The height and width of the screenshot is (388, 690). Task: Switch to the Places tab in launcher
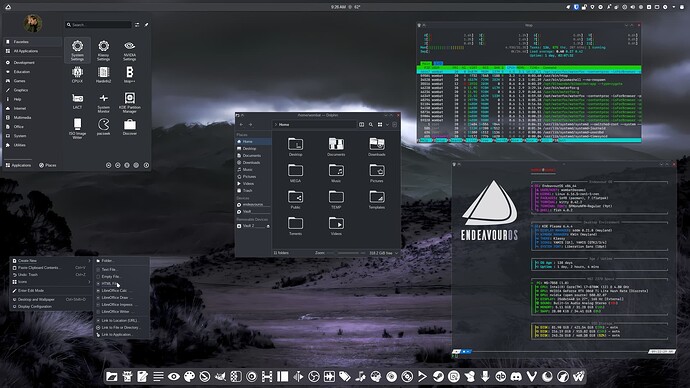pos(48,165)
